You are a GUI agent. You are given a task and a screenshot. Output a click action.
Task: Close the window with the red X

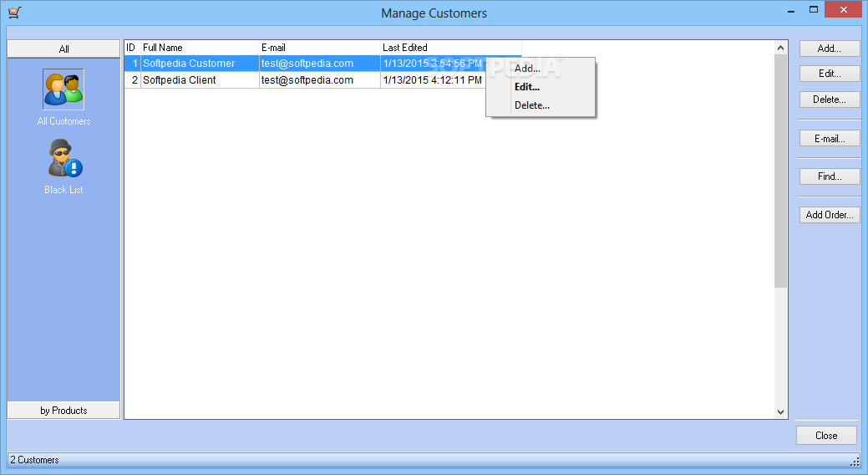(x=844, y=9)
